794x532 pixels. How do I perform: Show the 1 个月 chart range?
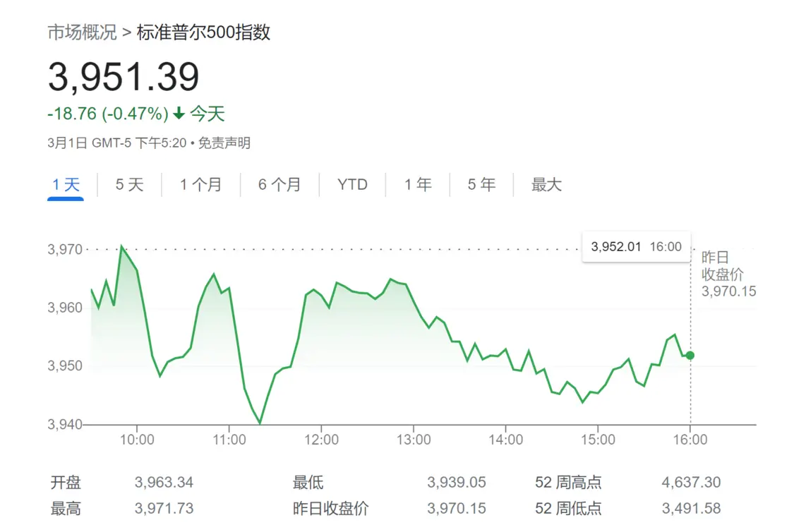pyautogui.click(x=200, y=185)
